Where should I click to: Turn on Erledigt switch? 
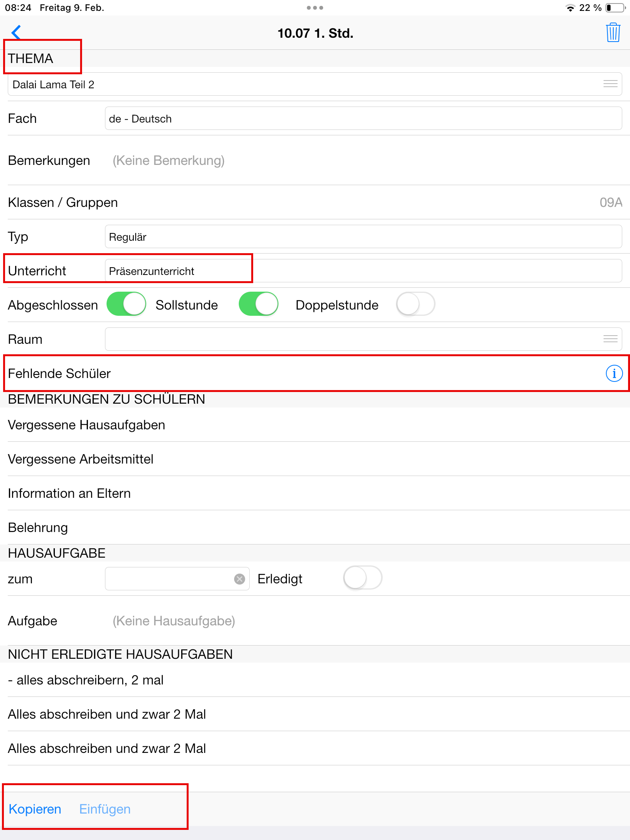click(x=362, y=578)
